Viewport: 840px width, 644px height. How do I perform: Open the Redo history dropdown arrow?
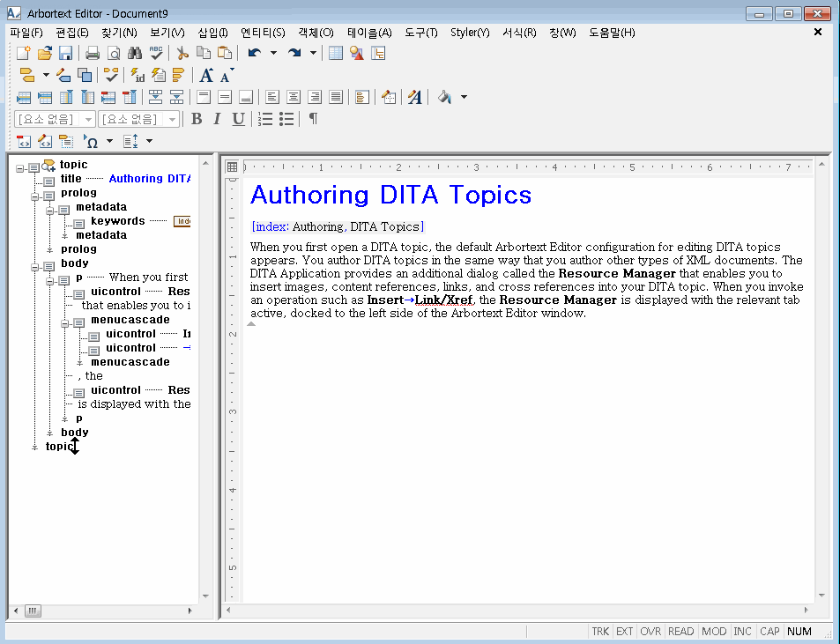tap(313, 53)
